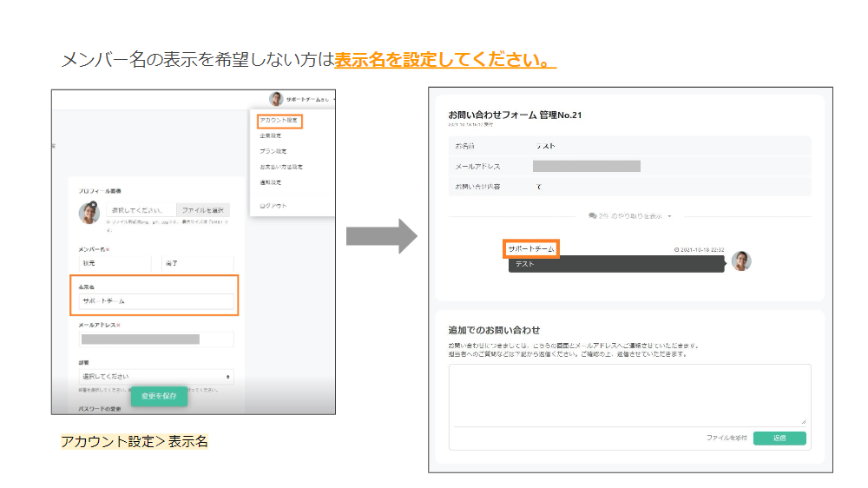Click the profile image thumbnail in the settings form
This screenshot has width=868, height=488.
[x=89, y=214]
